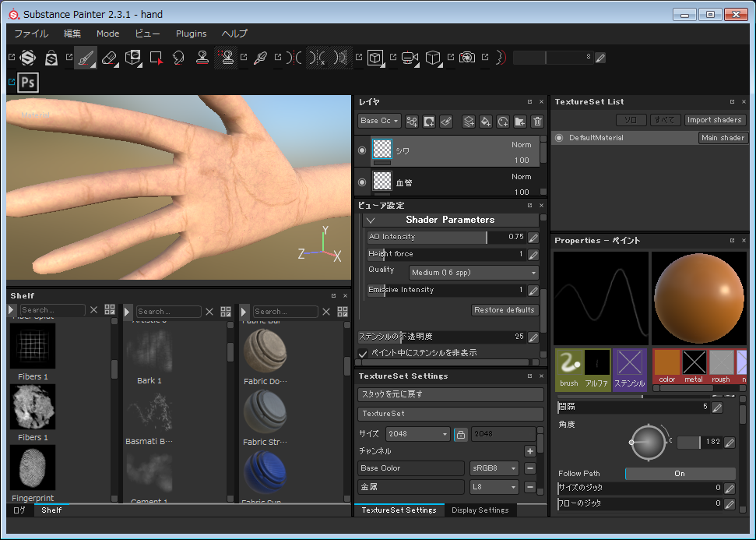Add a new channel plus button

point(530,451)
